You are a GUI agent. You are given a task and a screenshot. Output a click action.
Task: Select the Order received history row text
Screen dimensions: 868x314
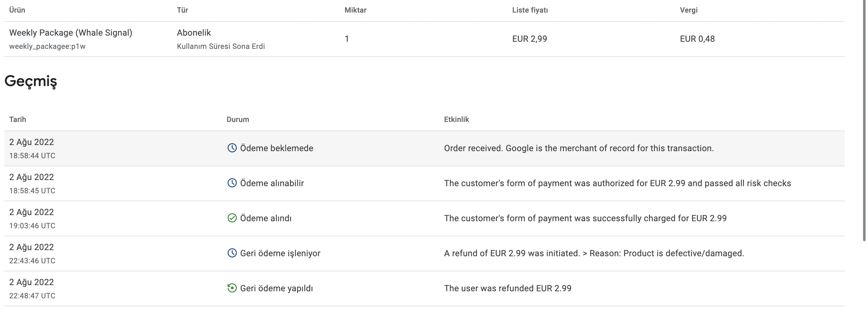click(579, 148)
